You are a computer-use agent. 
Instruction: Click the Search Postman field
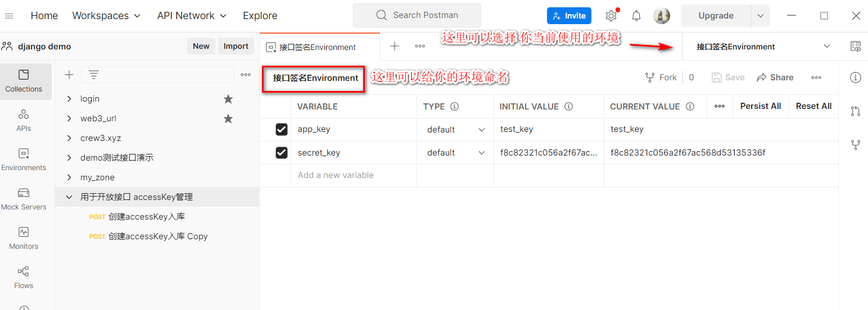coord(417,15)
